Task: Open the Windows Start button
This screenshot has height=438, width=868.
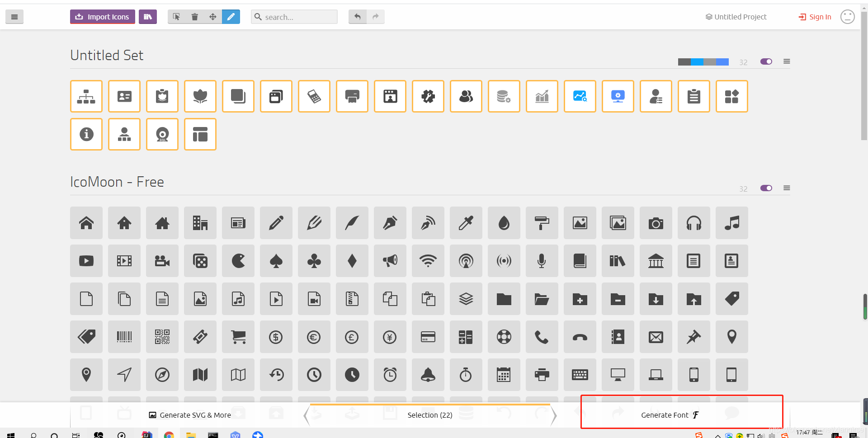Action: (11, 435)
